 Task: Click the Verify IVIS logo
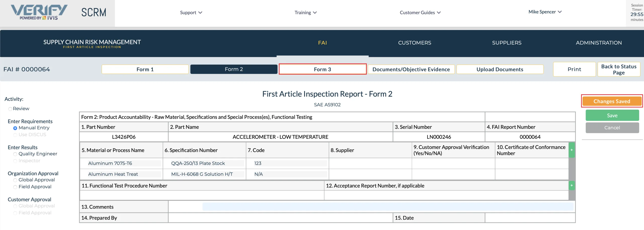[x=39, y=12]
